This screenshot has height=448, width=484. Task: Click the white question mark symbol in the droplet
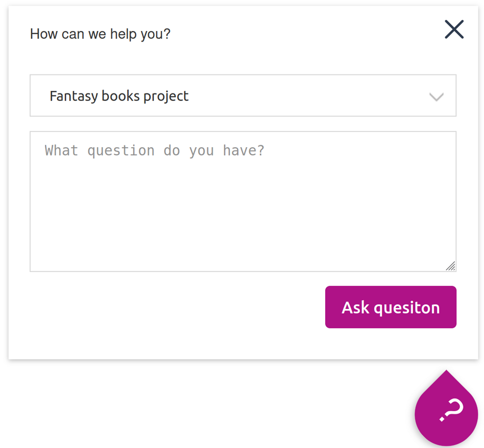pyautogui.click(x=452, y=410)
